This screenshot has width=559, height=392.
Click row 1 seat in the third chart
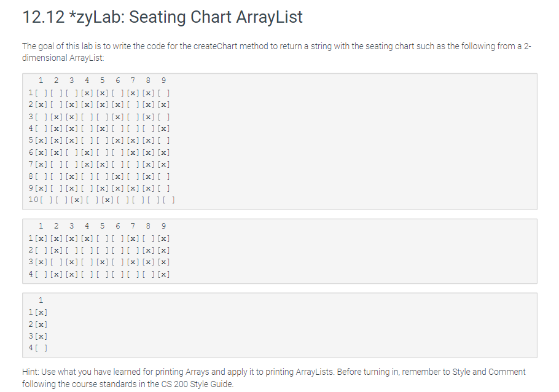coord(41,312)
